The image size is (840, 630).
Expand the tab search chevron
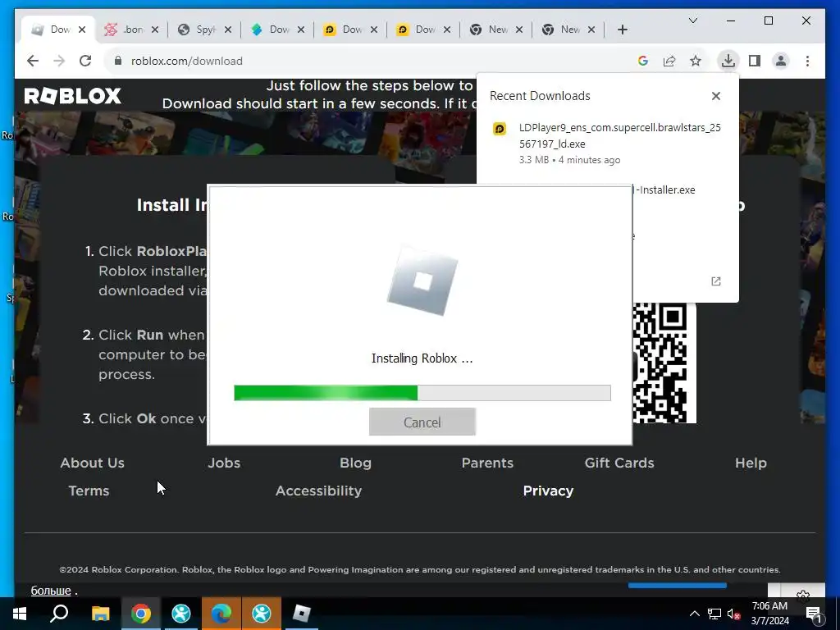(x=692, y=21)
